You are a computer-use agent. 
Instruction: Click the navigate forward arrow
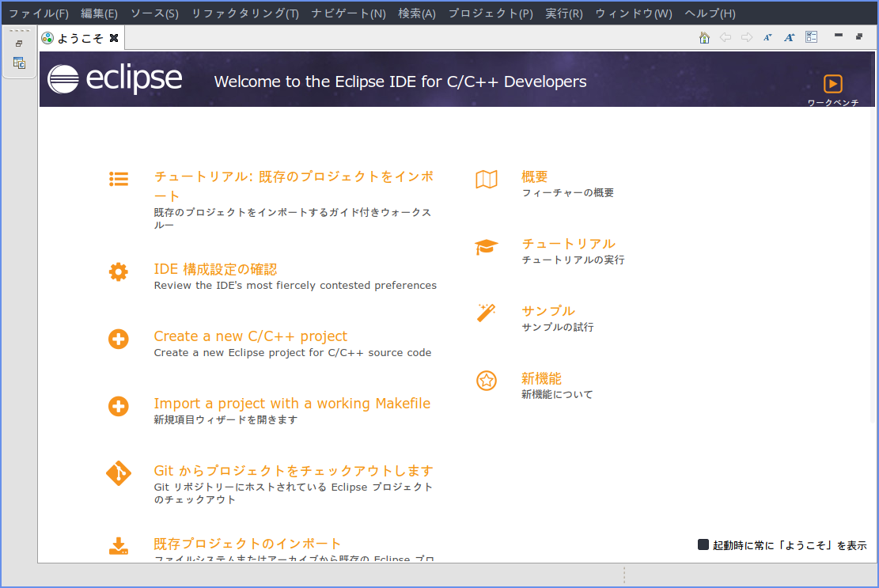coord(747,37)
